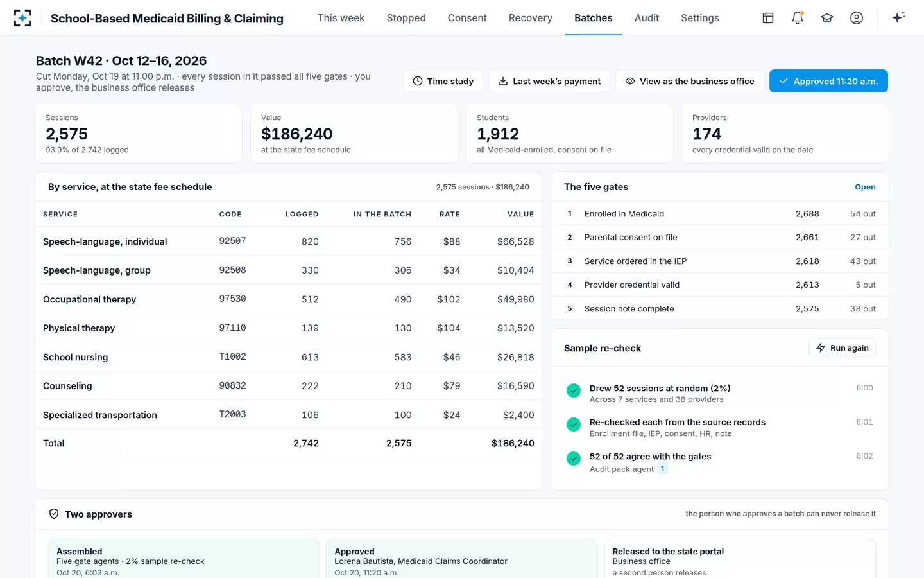Click the '54 out' count for gate 1

[862, 214]
